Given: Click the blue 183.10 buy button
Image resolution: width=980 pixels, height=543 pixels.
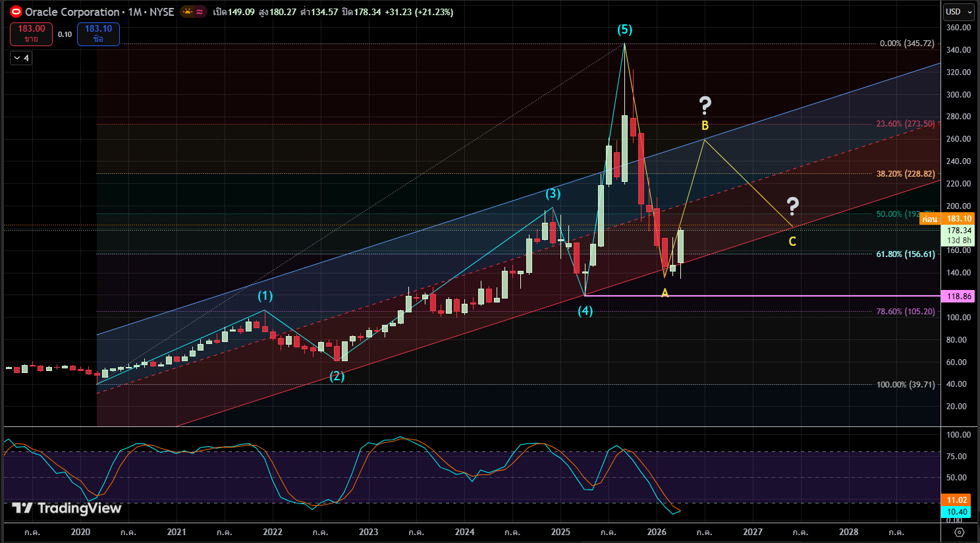Looking at the screenshot, I should point(98,34).
